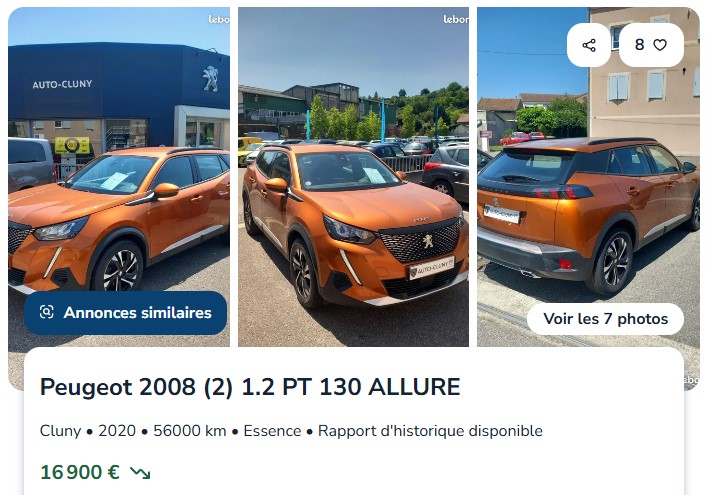Click the visual search icon beside Annonces similaires

coord(47,312)
